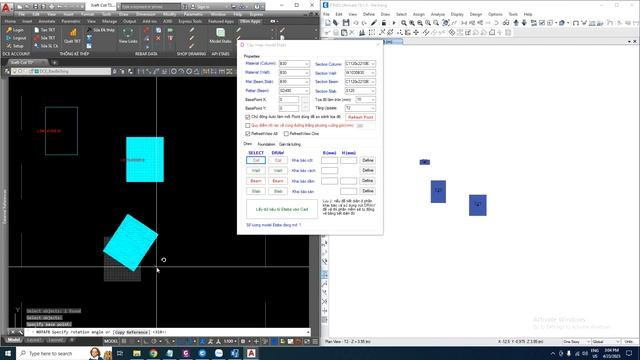This screenshot has width=640, height=360.
Task: Click the Wall button under DRAW
Action: point(278,171)
